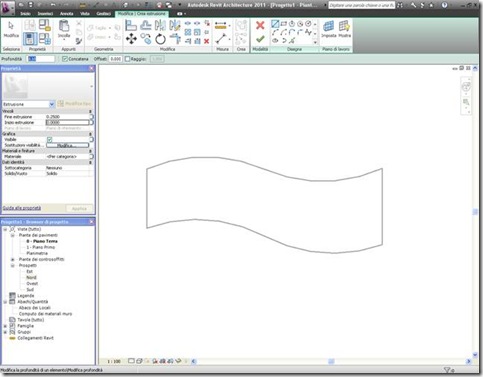
Task: Click the Fine estrusione value field
Action: click(68, 117)
